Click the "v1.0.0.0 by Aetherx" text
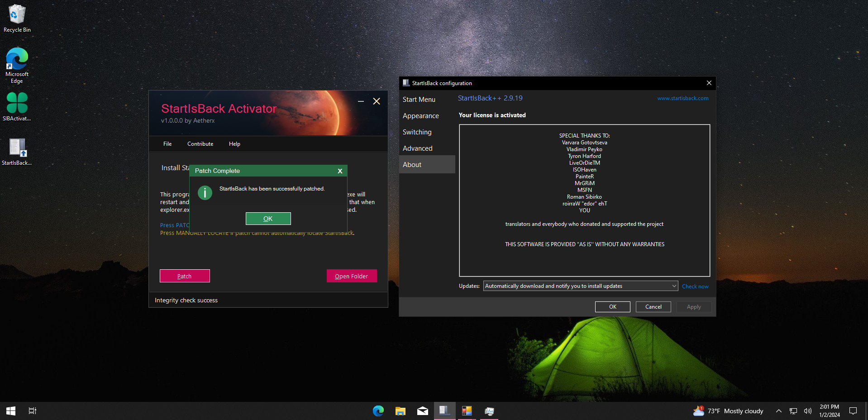The height and width of the screenshot is (420, 868). (x=188, y=121)
